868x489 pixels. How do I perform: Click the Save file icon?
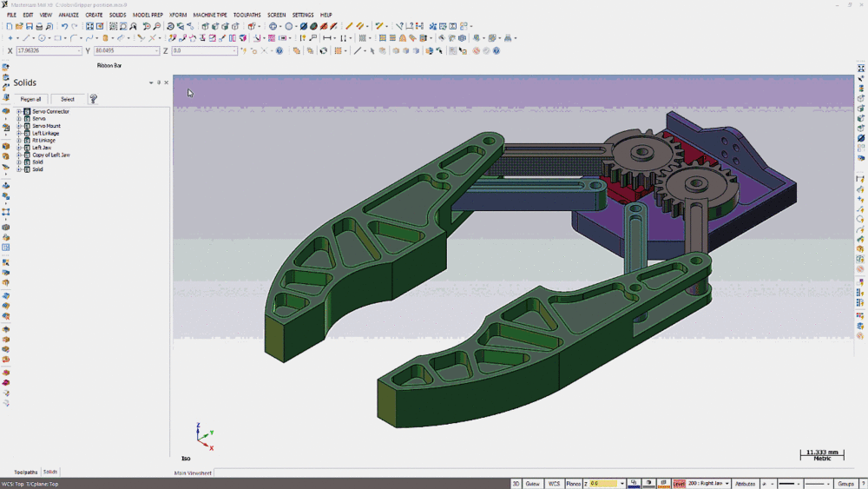pos(29,26)
